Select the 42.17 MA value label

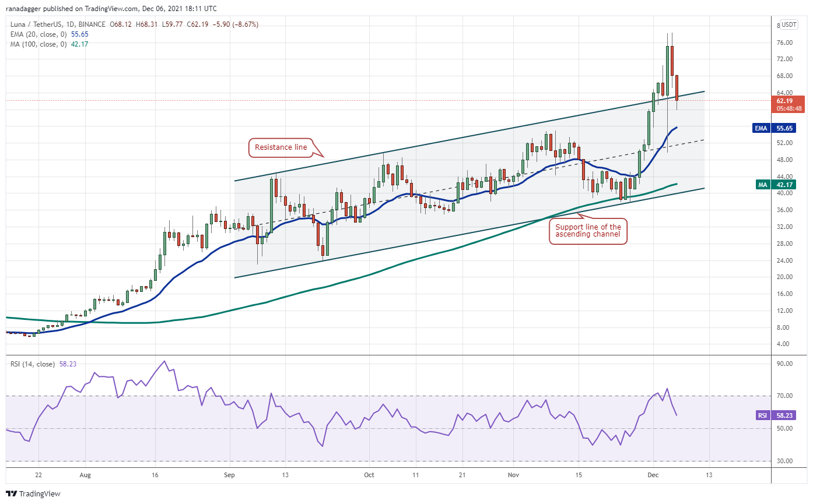(x=789, y=184)
